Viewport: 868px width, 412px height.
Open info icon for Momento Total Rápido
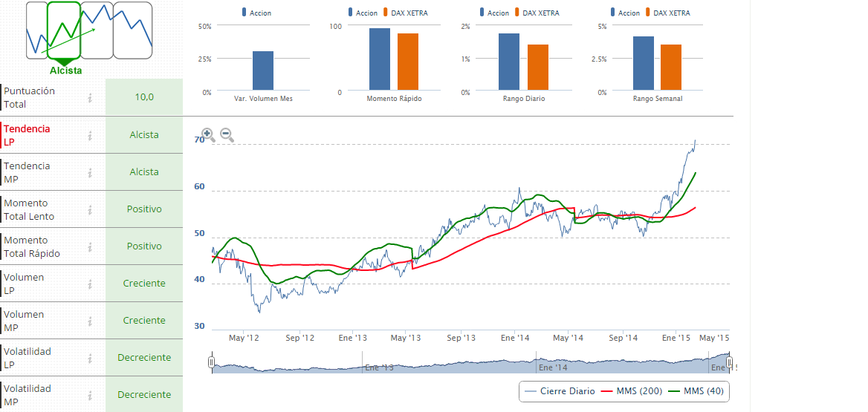90,246
